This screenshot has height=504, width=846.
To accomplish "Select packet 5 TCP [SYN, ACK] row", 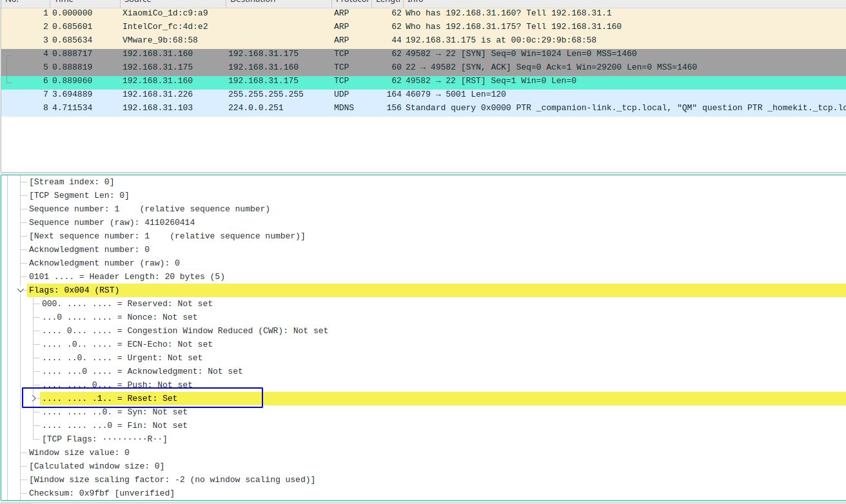I will click(423, 67).
